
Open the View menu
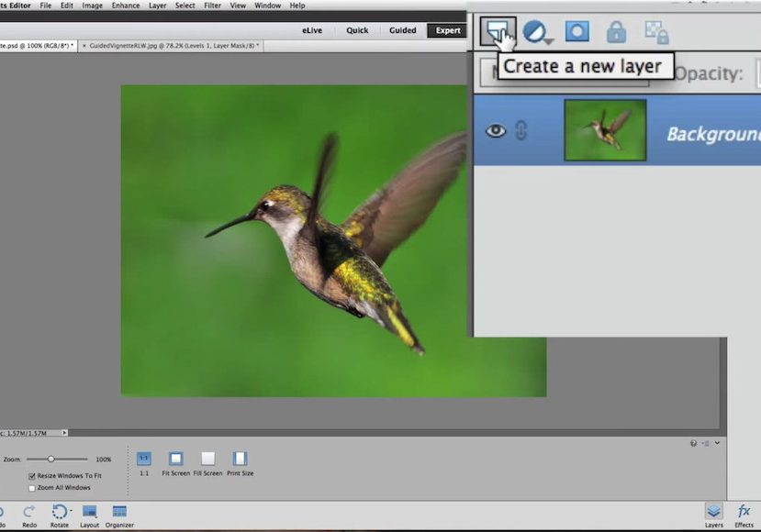pyautogui.click(x=238, y=6)
